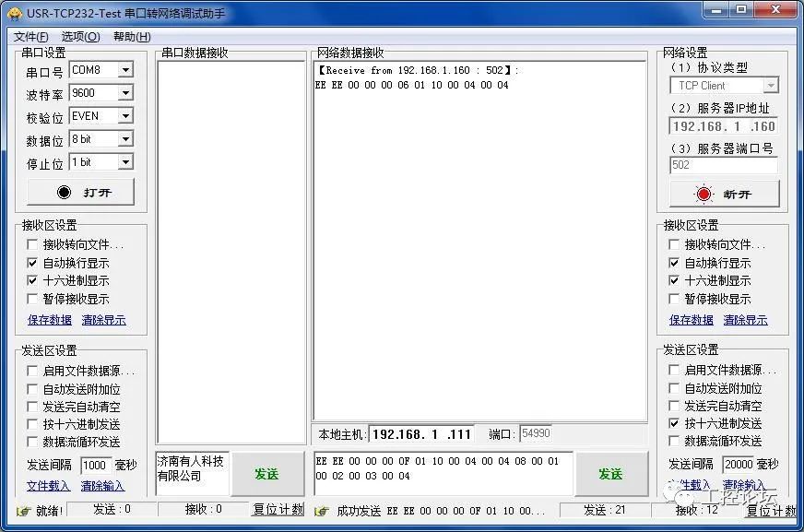Image resolution: width=804 pixels, height=532 pixels.
Task: Click the network 发送 button
Action: point(610,474)
